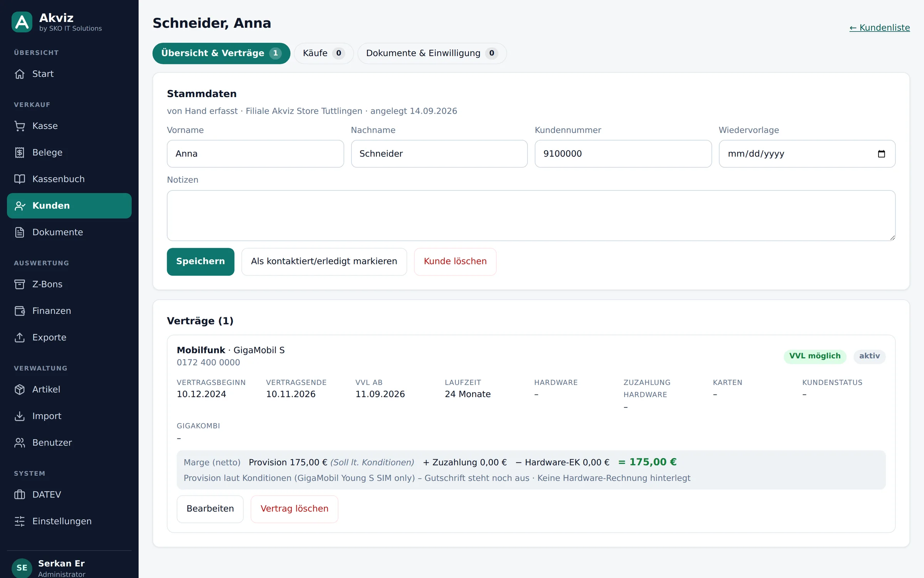Click the Speichern button

pos(201,261)
